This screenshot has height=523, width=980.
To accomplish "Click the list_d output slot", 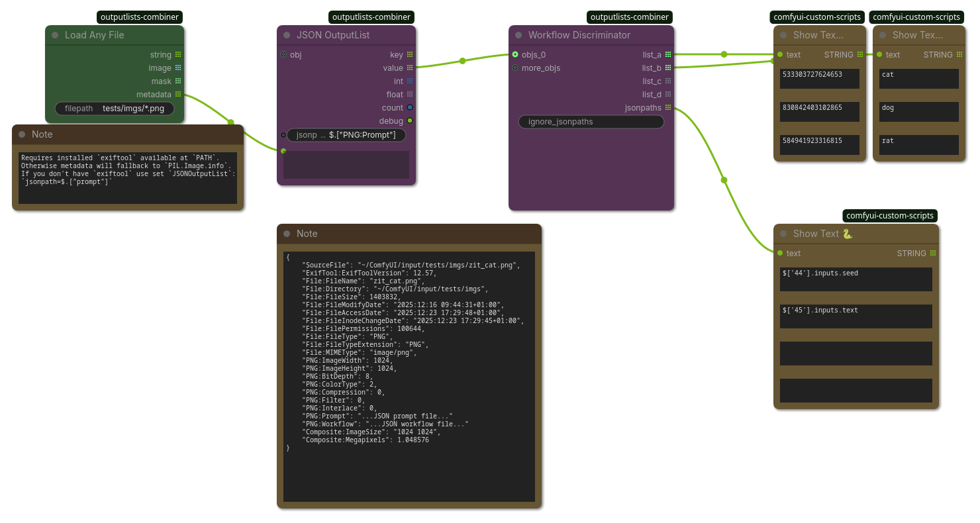I will point(668,95).
